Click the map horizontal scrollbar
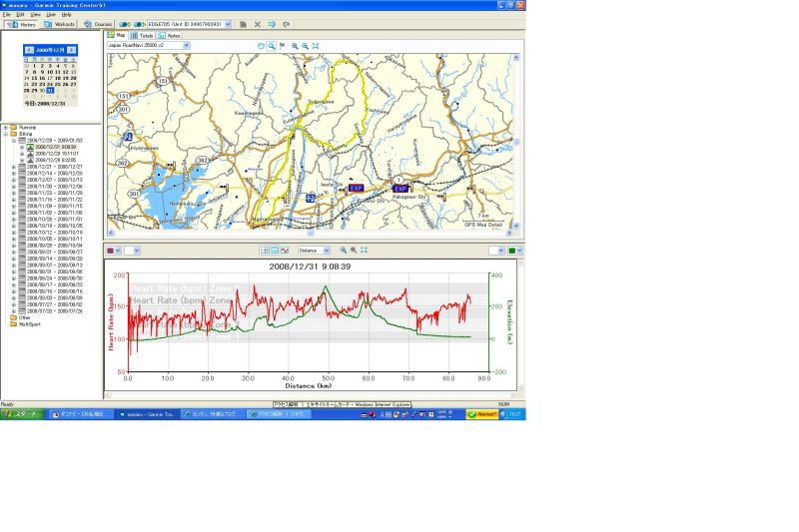This screenshot has height=532, width=799. (310, 233)
